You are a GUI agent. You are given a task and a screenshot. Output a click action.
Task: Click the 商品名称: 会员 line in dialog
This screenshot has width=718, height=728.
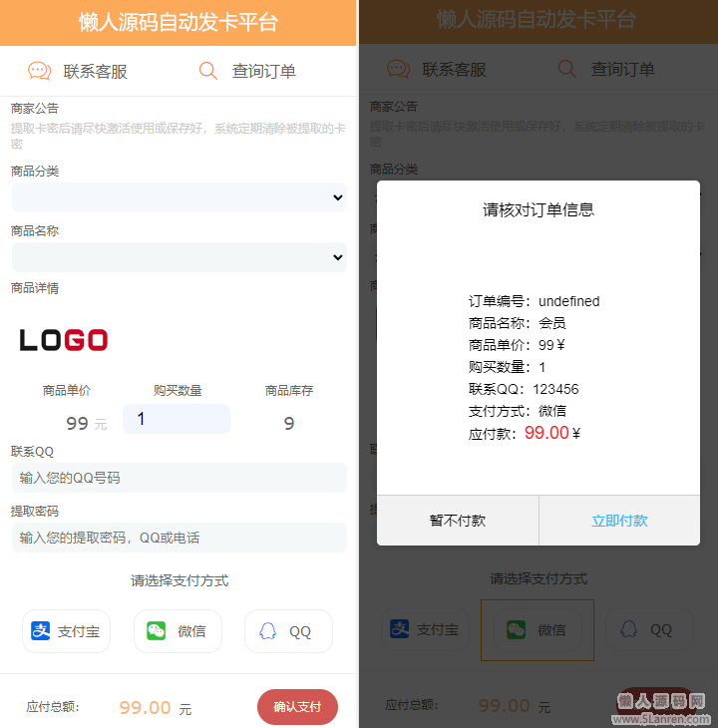(517, 323)
